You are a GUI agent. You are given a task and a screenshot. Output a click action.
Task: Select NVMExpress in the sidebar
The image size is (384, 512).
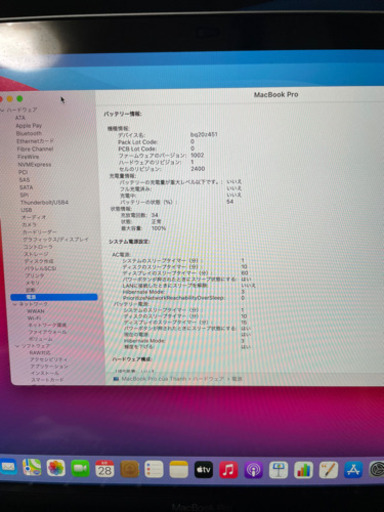click(35, 164)
